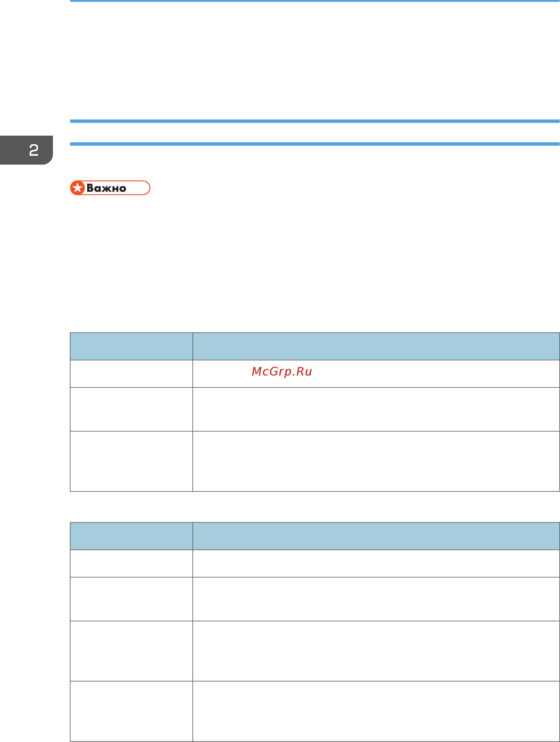
Task: Select second table's third-row left cell
Action: coord(131,651)
